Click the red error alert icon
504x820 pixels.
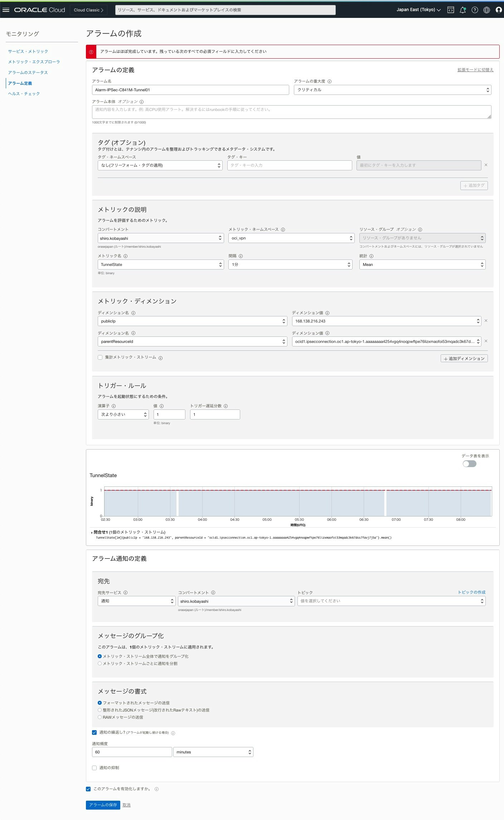coord(91,52)
